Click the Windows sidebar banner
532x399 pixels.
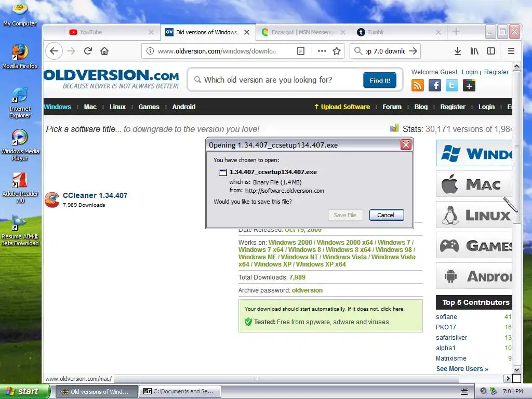[x=474, y=153]
